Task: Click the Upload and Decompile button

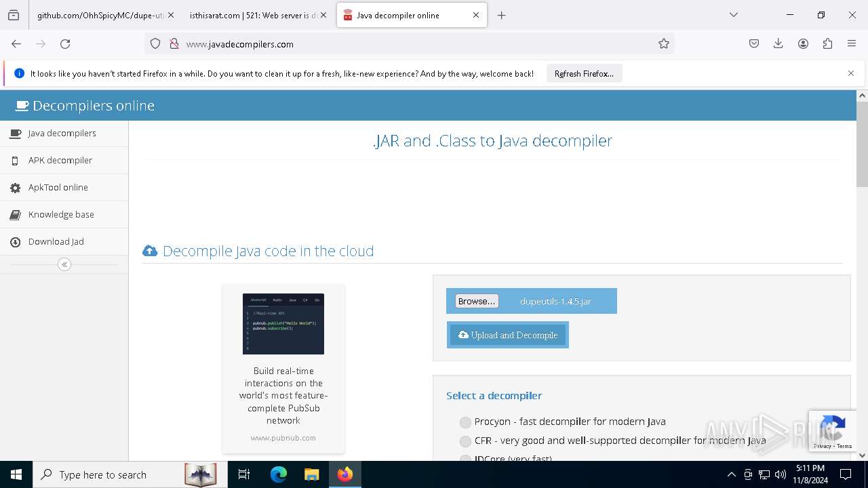Action: pos(508,335)
